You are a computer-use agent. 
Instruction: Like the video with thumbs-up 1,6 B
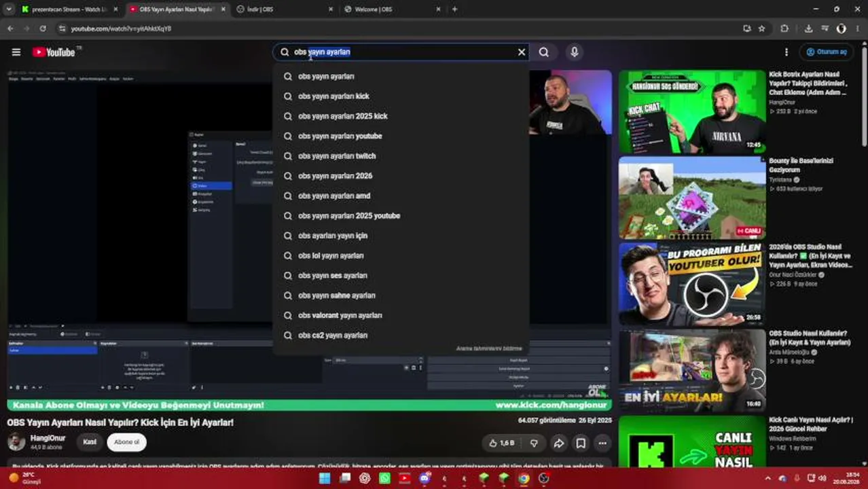coord(502,443)
